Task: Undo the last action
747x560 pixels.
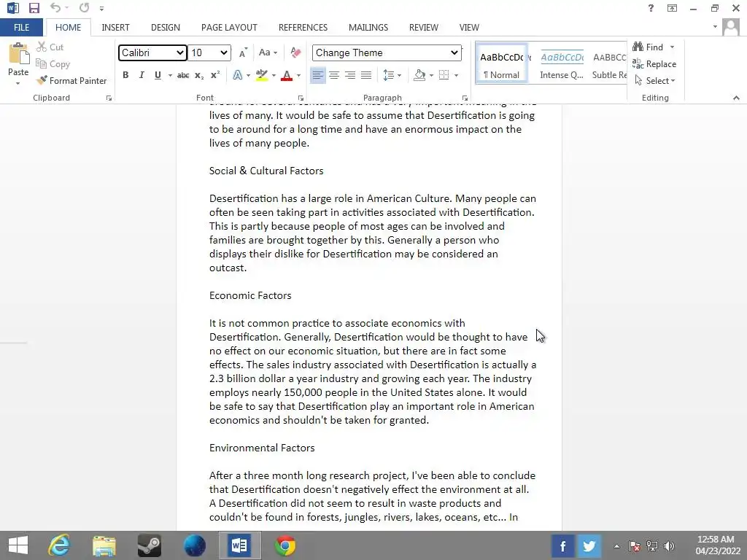Action: point(55,7)
